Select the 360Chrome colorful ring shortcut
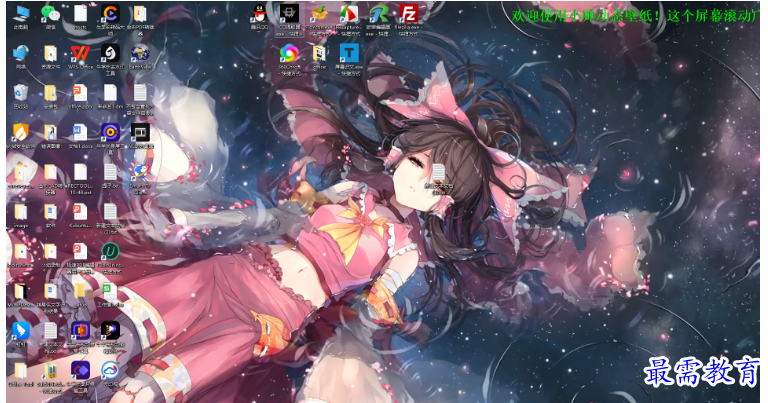The height and width of the screenshot is (403, 768). coord(289,53)
